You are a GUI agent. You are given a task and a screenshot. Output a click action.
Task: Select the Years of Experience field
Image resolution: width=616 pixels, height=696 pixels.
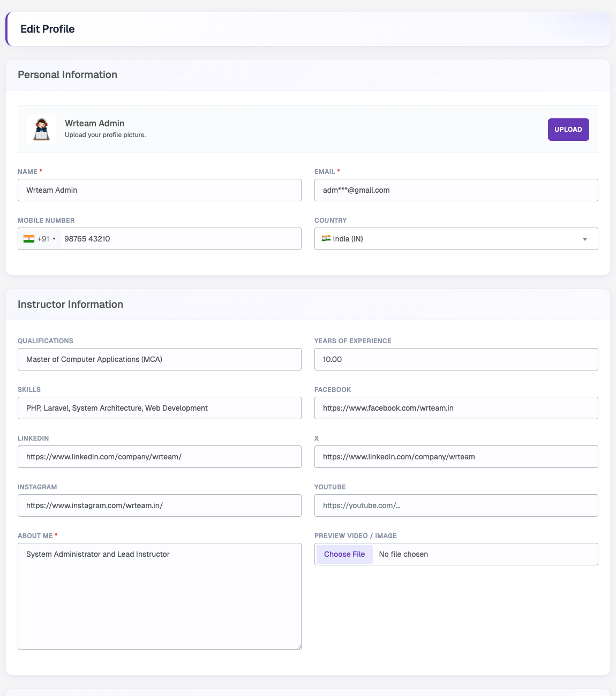point(456,359)
